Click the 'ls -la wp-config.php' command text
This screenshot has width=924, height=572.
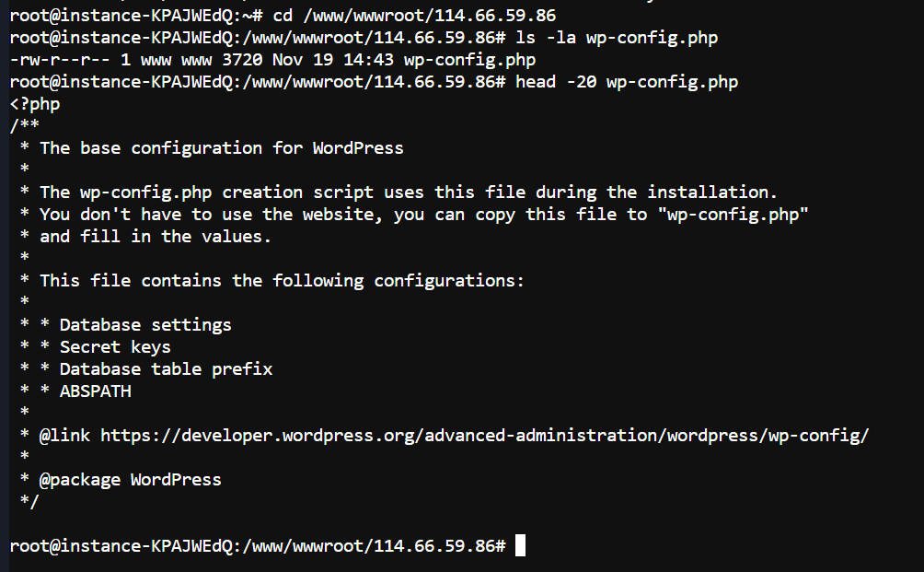click(x=617, y=38)
